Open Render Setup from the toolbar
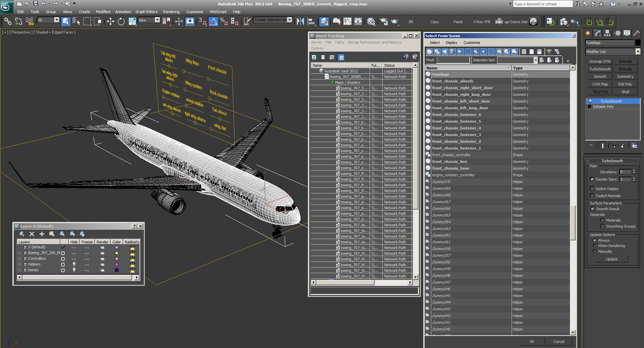This screenshot has width=644, height=348. pos(384,21)
